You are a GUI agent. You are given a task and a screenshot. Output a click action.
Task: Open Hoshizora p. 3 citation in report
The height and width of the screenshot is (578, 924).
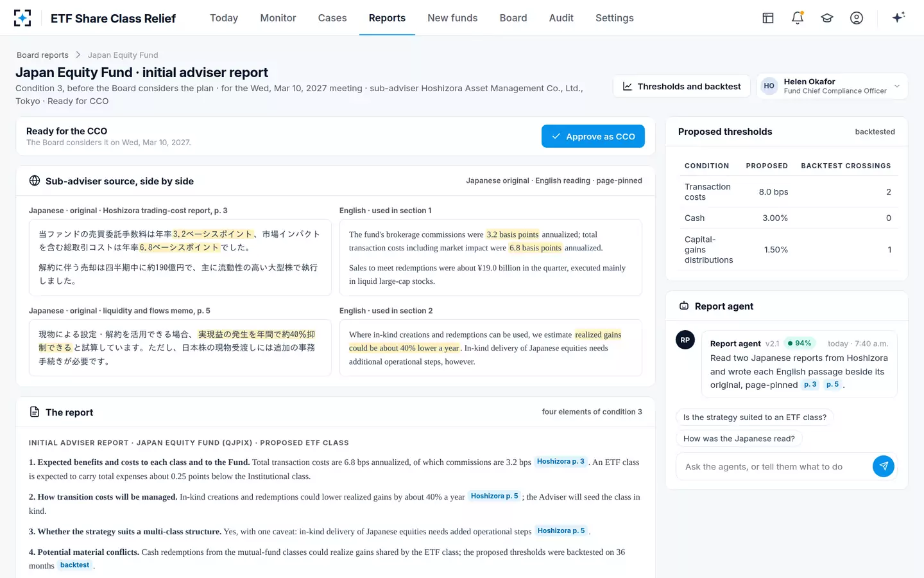click(560, 462)
